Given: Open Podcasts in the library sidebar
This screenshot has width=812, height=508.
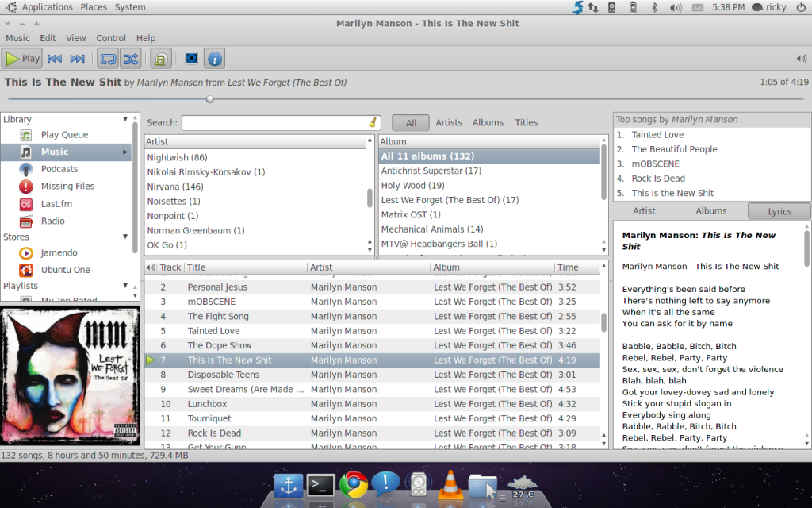Looking at the screenshot, I should [x=59, y=169].
